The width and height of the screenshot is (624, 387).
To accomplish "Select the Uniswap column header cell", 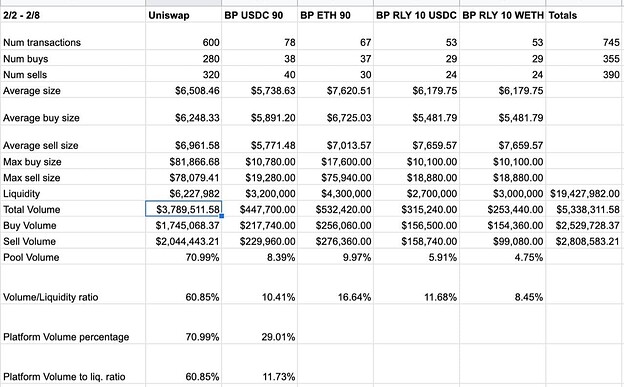I will tap(183, 15).
